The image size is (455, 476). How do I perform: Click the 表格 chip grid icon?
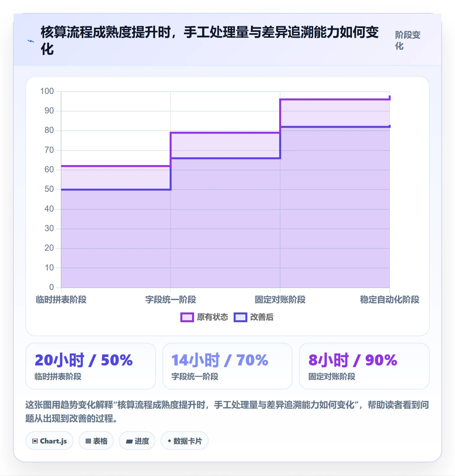88,441
